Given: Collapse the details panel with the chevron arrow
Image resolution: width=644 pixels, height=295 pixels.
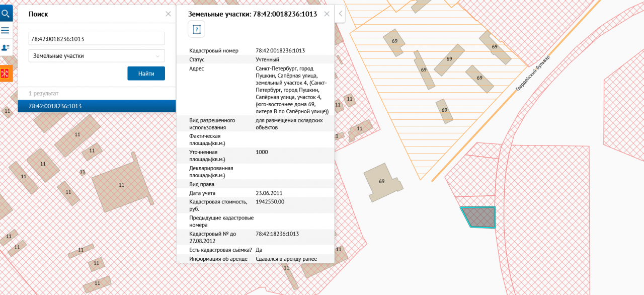Looking at the screenshot, I should [x=341, y=14].
